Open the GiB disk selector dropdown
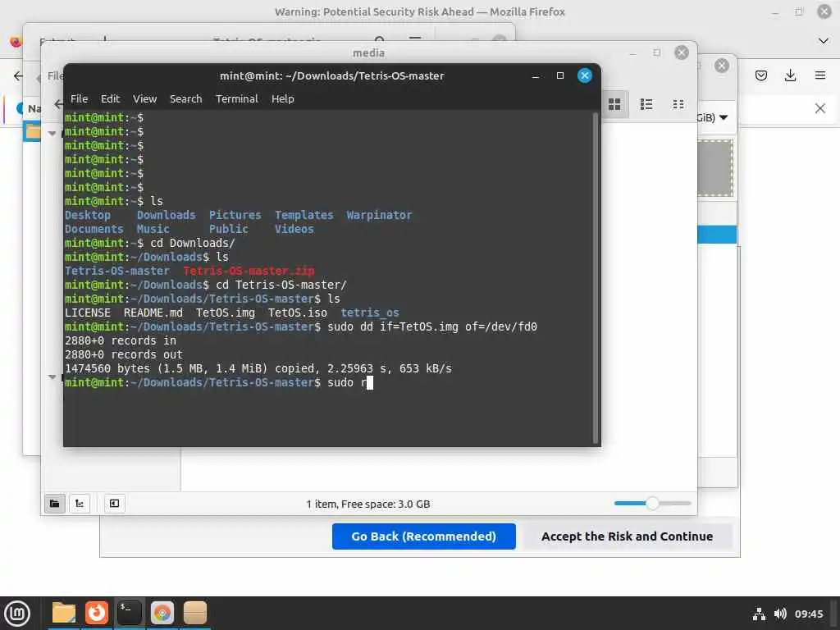 (x=723, y=117)
